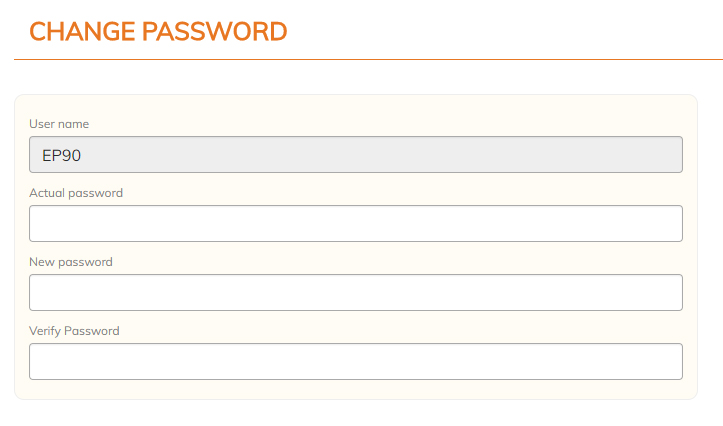Click the CHANGE PASSWORD page heading
This screenshot has height=426, width=723.
point(158,32)
